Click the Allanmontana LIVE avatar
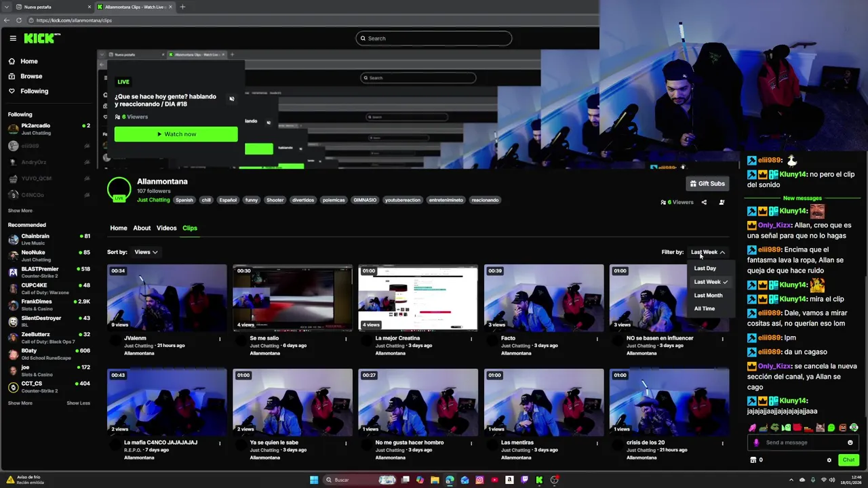 point(119,189)
